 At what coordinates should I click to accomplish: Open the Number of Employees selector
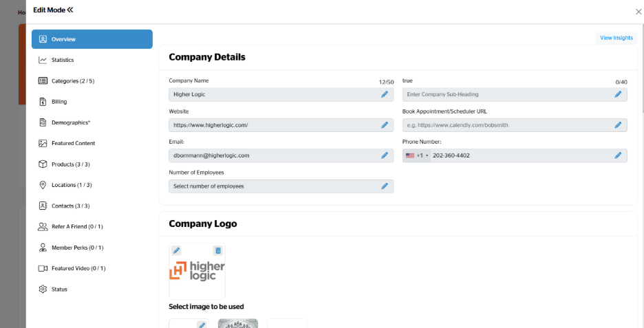click(x=281, y=186)
